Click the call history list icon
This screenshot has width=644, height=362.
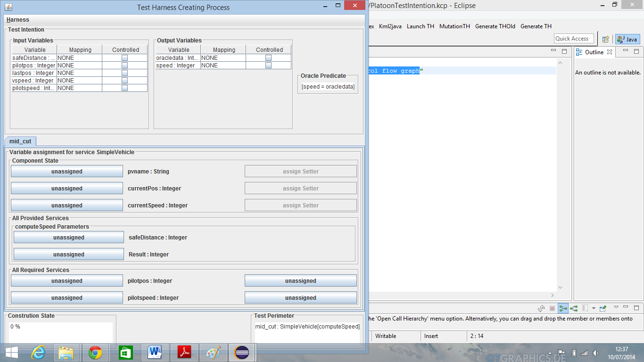[585, 308]
